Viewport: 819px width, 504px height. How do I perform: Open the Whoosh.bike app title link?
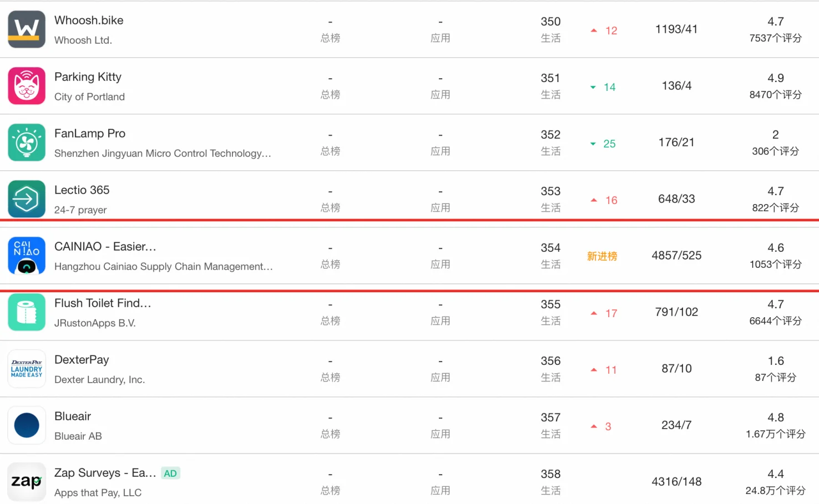pyautogui.click(x=89, y=21)
